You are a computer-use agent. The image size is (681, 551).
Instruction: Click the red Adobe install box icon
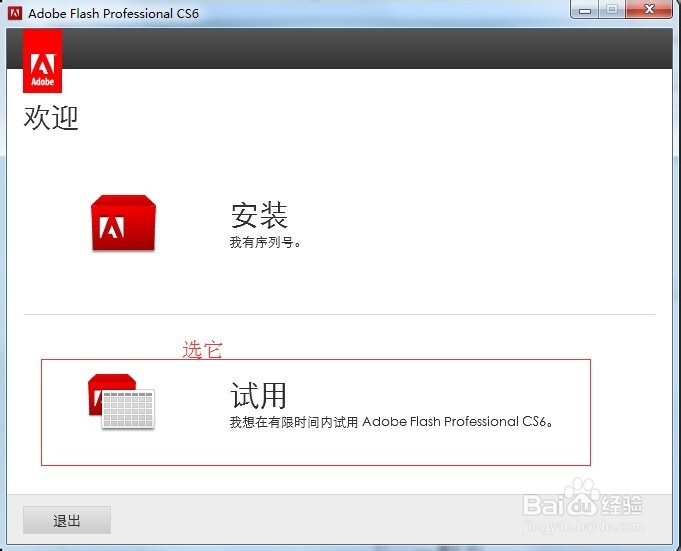point(123,223)
